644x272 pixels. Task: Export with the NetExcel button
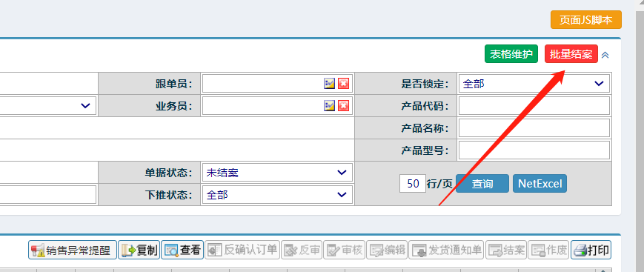[540, 184]
